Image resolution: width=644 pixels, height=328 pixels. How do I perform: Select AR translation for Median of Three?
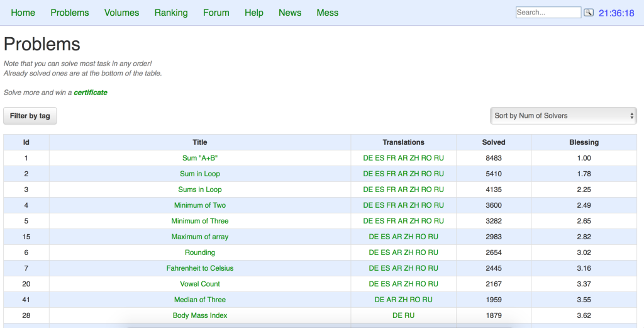click(391, 300)
